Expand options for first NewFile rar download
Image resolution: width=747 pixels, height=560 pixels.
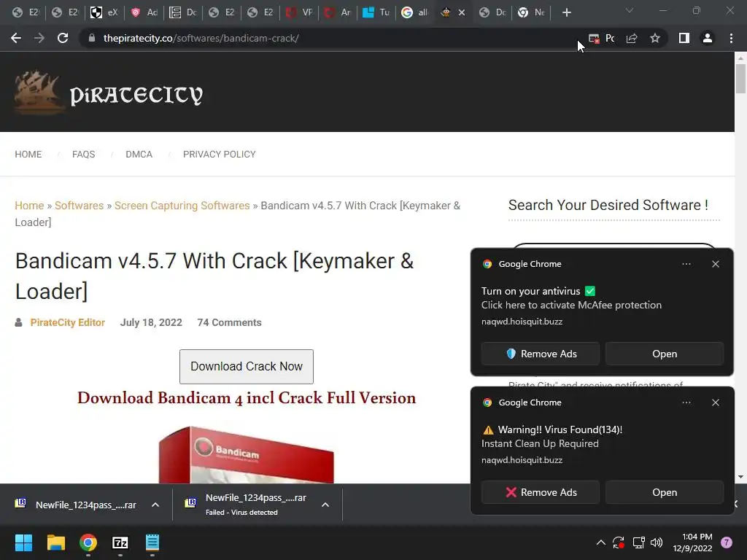click(x=155, y=505)
